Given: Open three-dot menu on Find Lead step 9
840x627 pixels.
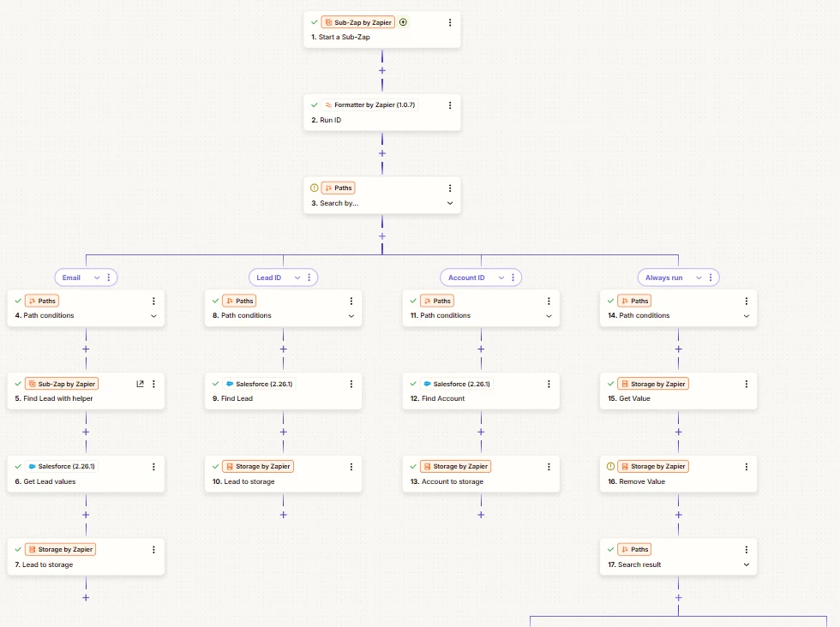Looking at the screenshot, I should 351,384.
